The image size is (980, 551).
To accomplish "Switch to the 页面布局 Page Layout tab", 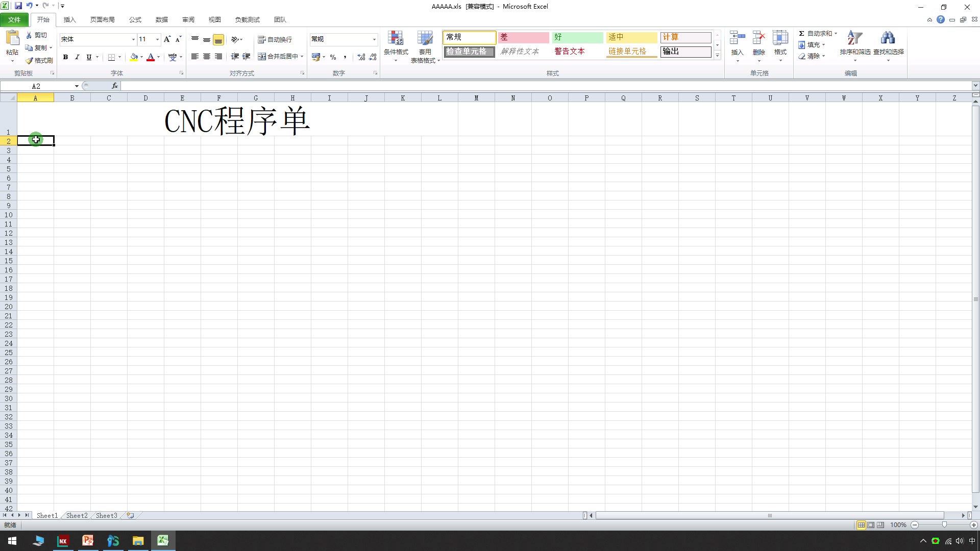I will [102, 20].
